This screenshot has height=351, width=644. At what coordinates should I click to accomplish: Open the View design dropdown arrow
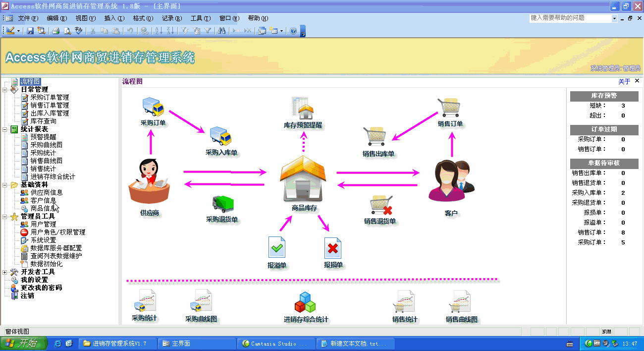point(19,31)
